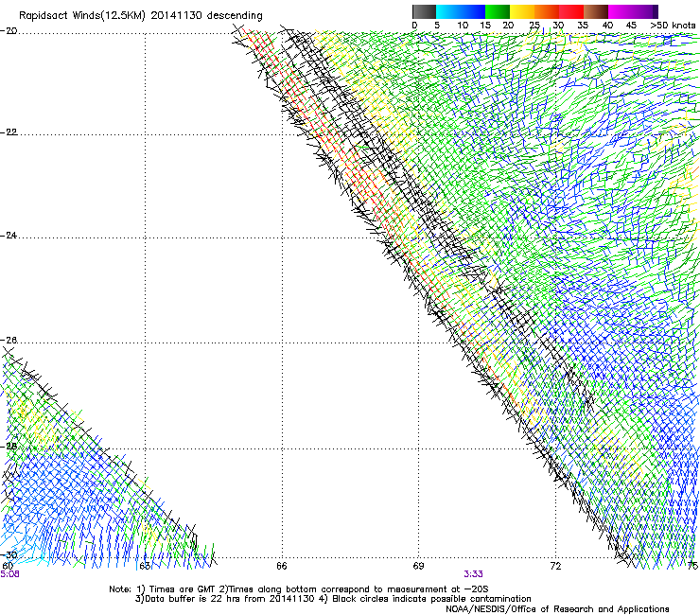Image resolution: width=700 pixels, height=615 pixels.
Task: Click the '-26' latitude axis label
Action: pyautogui.click(x=9, y=341)
